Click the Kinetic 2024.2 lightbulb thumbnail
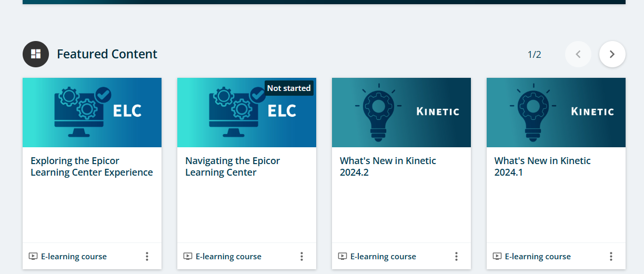The height and width of the screenshot is (274, 644). pos(401,113)
